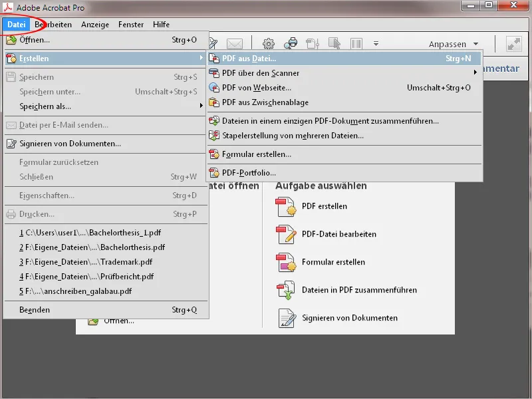The width and height of the screenshot is (532, 399).
Task: Choose PDF aus Zwischenablage option
Action: coord(344,102)
